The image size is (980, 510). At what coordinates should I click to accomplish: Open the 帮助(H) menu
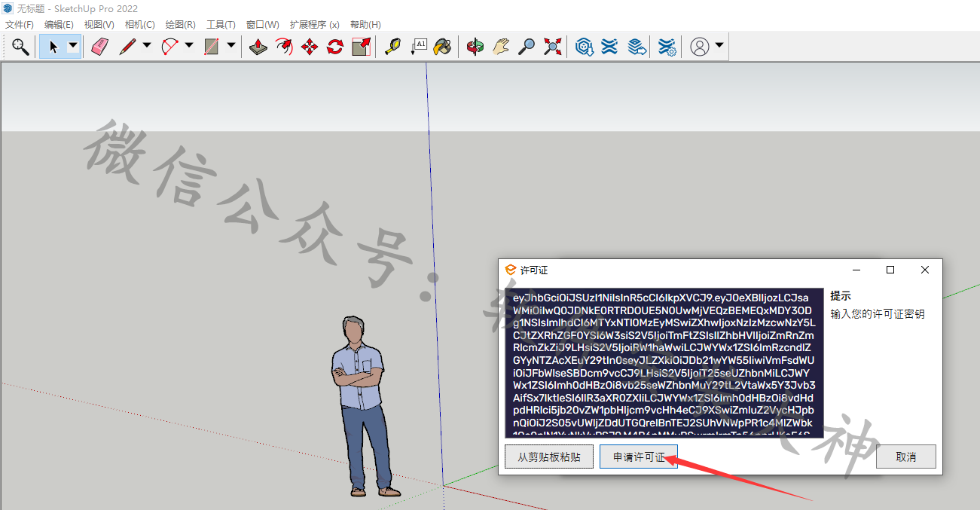tap(365, 25)
